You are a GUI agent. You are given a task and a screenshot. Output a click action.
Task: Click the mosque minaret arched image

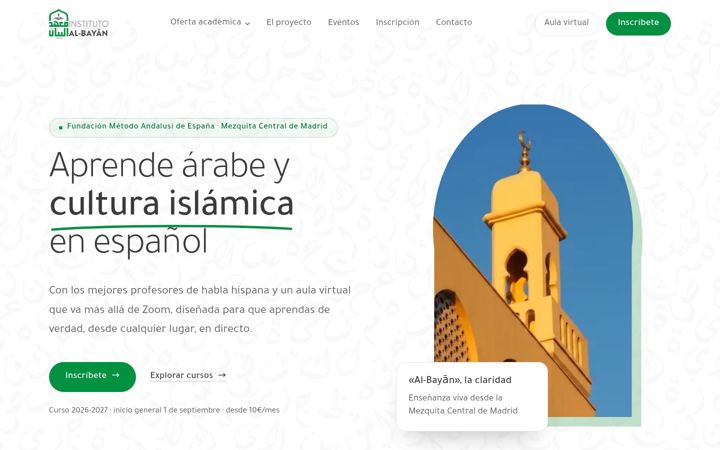(x=533, y=260)
